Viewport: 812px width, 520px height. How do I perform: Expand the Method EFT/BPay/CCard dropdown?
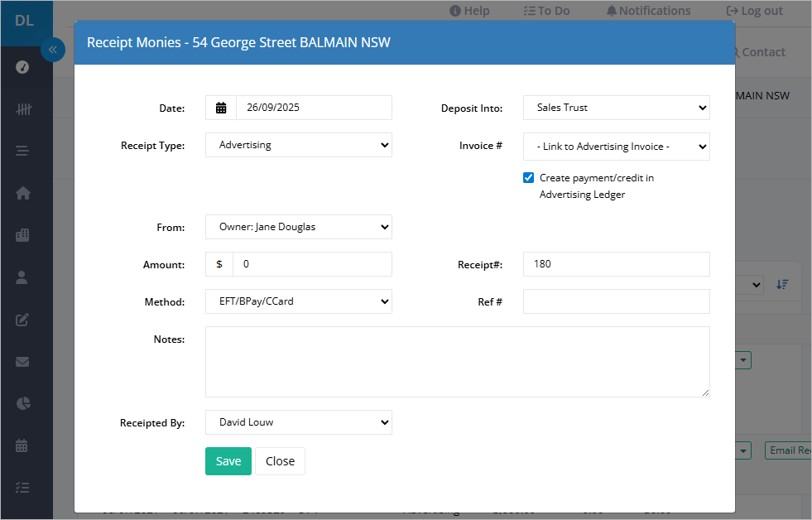coord(299,301)
